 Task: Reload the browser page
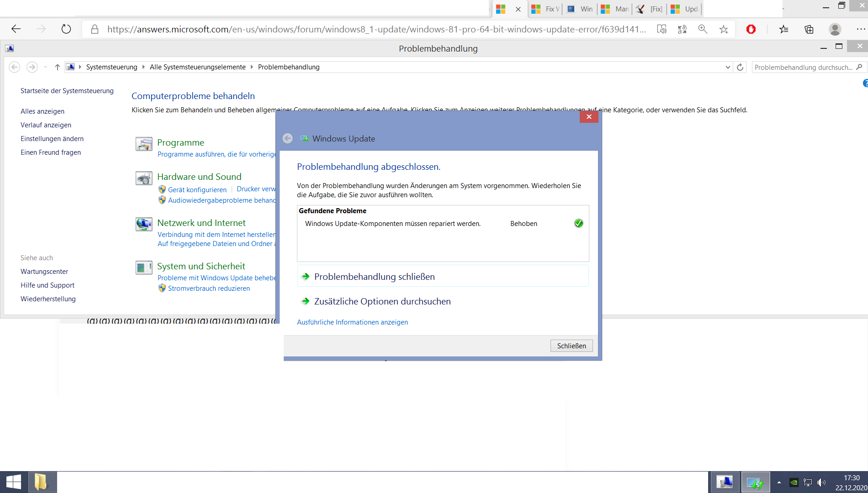point(66,29)
